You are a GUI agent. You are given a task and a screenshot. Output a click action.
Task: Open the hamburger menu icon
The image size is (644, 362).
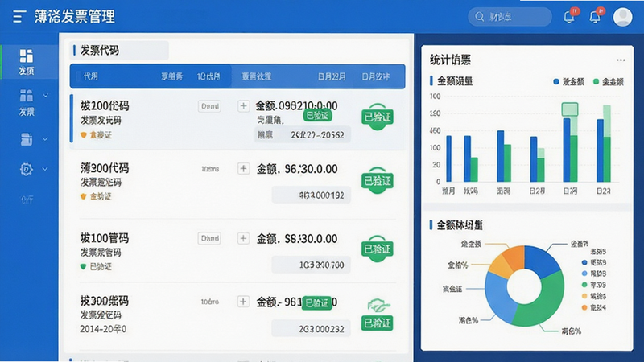[19, 16]
